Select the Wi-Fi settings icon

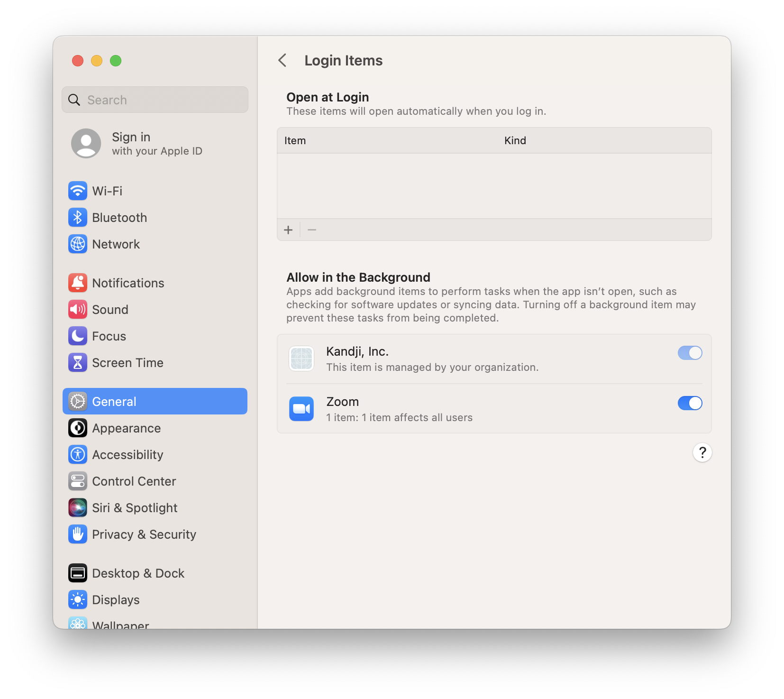(x=78, y=191)
